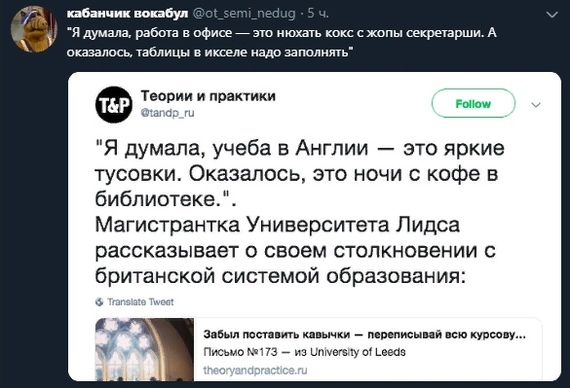The height and width of the screenshot is (388, 570).
Task: Follow the Теории и практики account
Action: 473,104
